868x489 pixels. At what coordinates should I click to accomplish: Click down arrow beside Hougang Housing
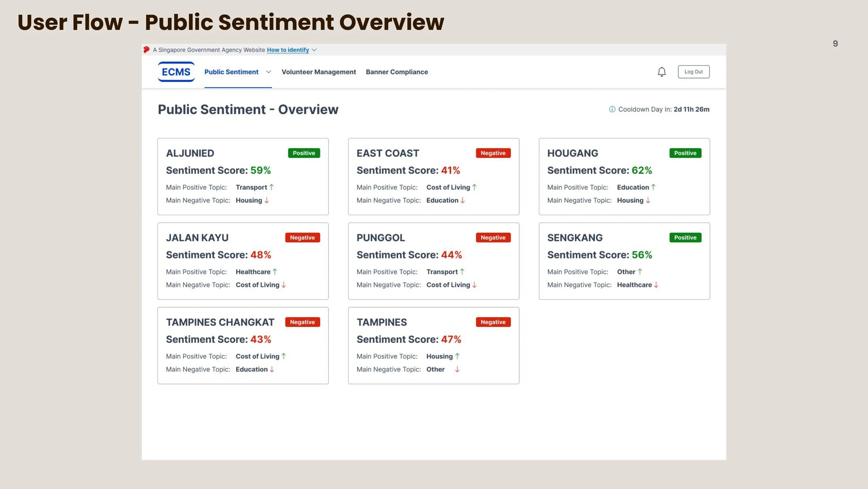[x=648, y=200]
